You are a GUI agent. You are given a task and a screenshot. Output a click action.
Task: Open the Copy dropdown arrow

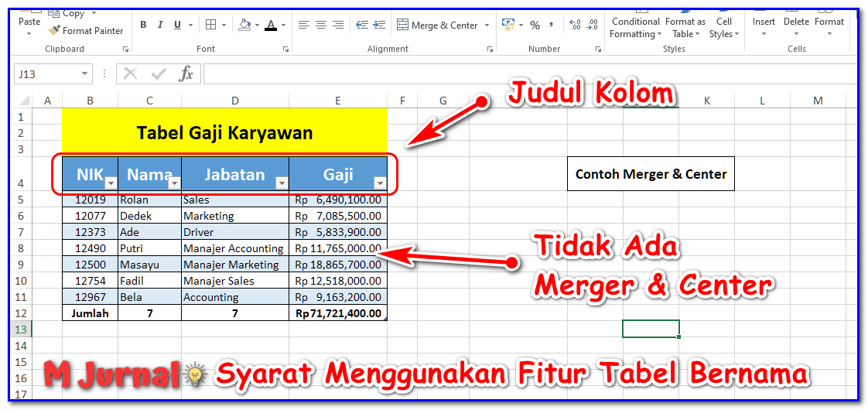tap(93, 12)
